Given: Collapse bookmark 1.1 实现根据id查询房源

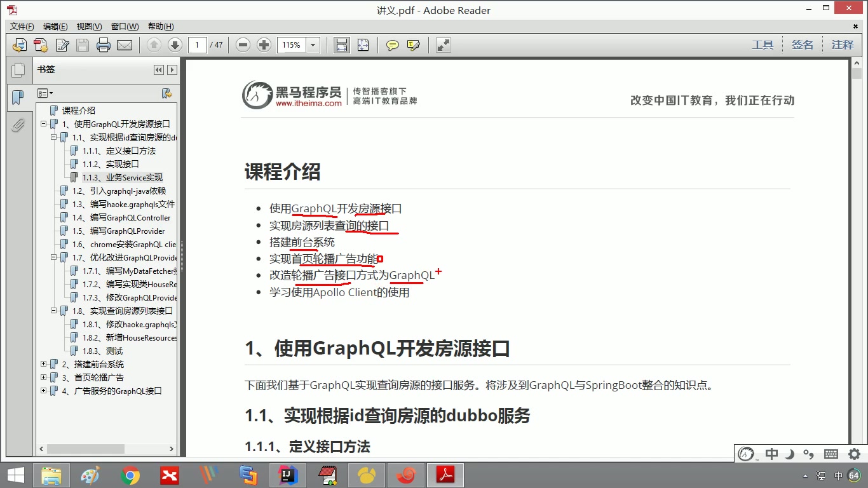Looking at the screenshot, I should pos(54,137).
